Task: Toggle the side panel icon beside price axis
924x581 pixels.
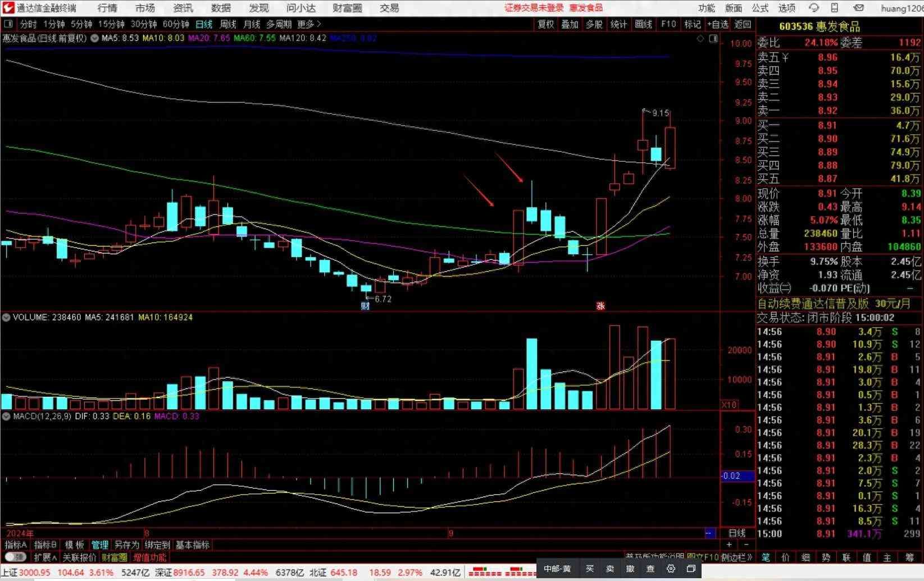Action: click(713, 39)
